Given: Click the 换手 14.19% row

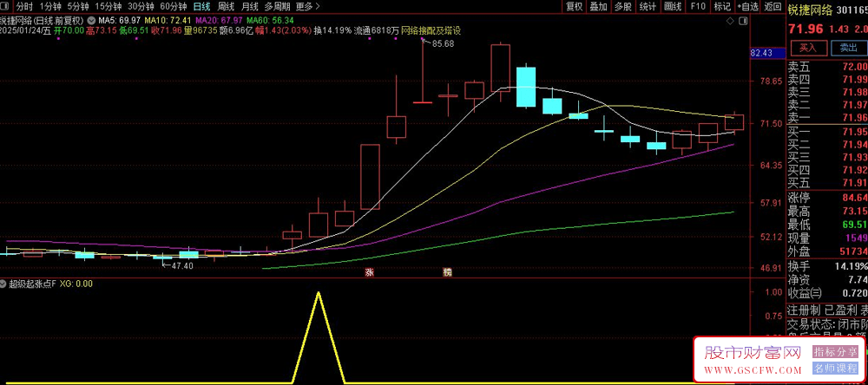Looking at the screenshot, I should click(x=827, y=266).
